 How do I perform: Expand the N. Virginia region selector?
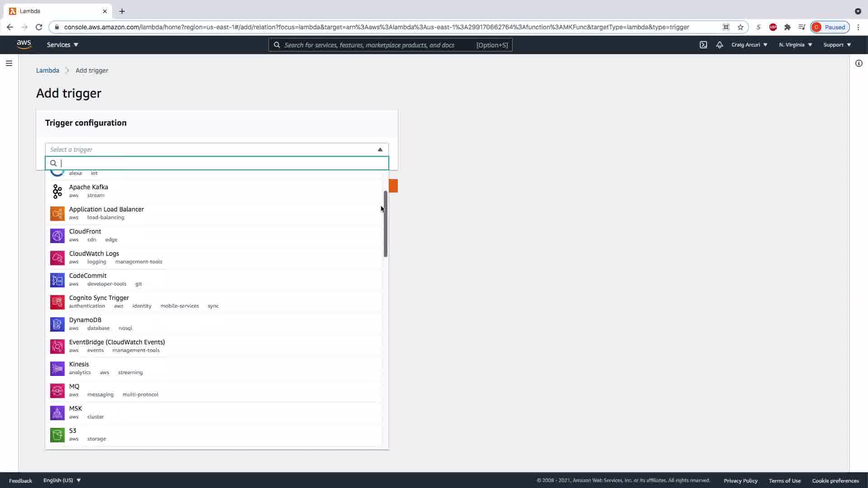coord(795,45)
